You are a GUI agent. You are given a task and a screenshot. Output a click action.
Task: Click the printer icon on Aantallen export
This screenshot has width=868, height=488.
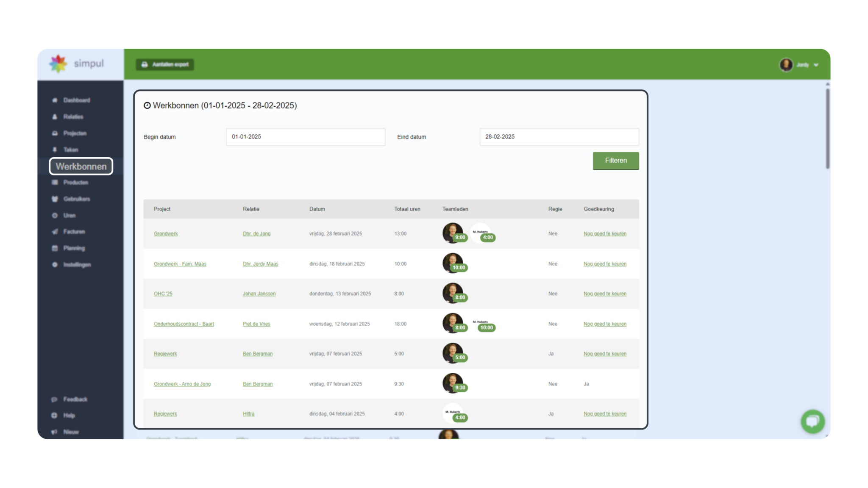[x=145, y=64]
